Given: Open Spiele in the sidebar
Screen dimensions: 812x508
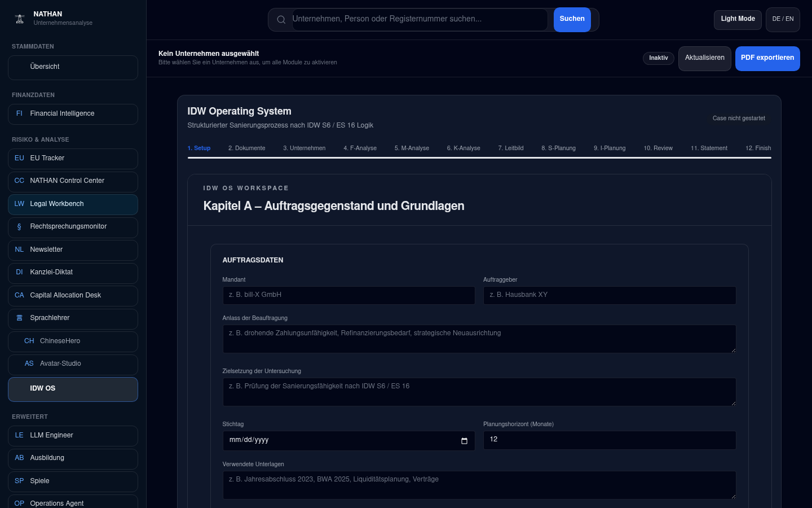Looking at the screenshot, I should point(73,481).
